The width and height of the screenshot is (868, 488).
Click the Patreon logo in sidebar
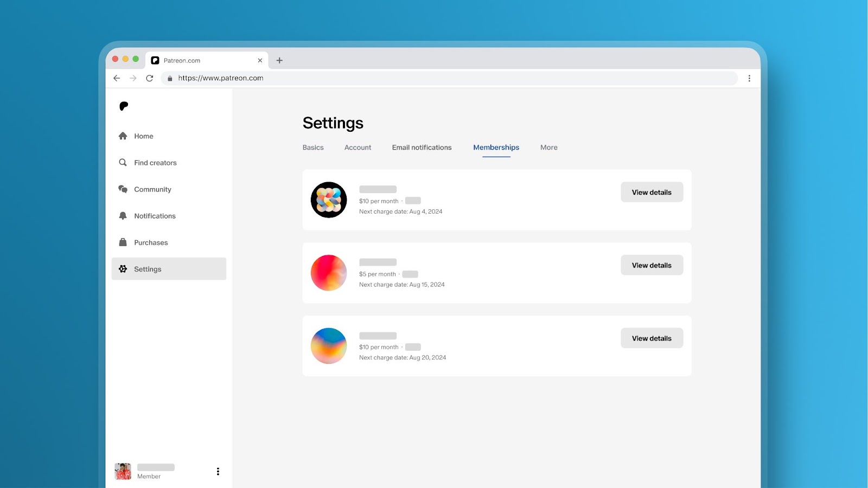124,106
